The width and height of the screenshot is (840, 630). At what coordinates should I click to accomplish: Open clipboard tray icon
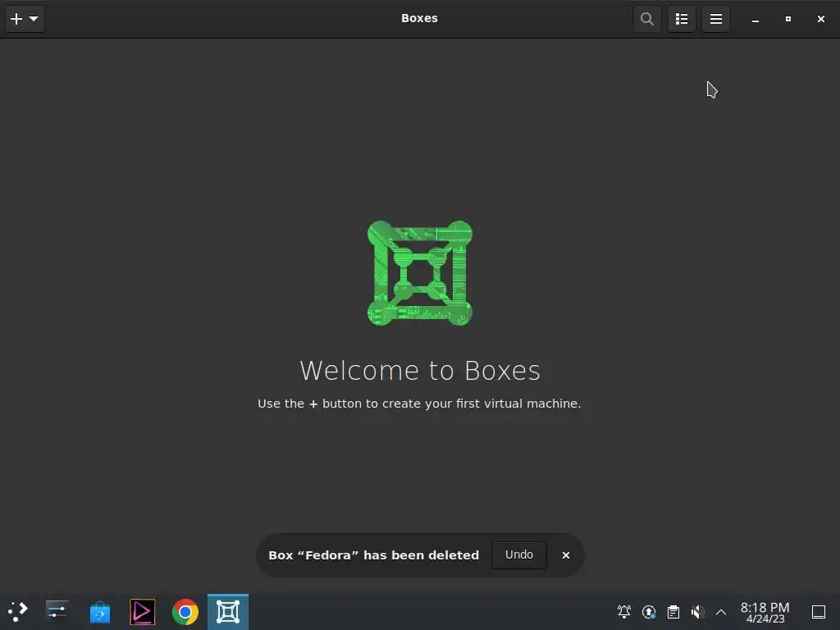[x=673, y=611]
